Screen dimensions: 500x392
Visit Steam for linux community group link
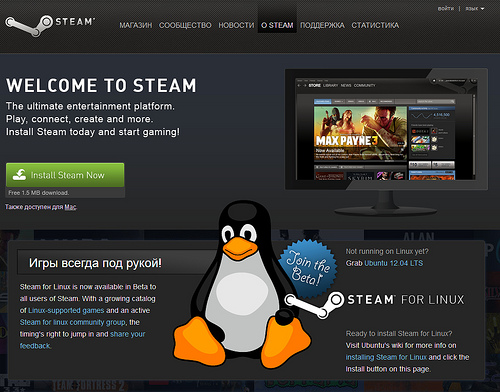pos(73,322)
